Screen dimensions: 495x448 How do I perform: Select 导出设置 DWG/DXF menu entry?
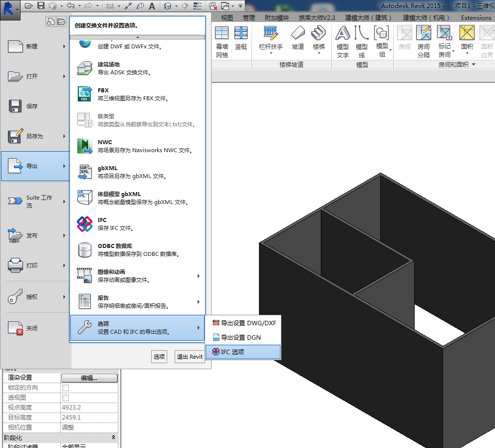243,323
